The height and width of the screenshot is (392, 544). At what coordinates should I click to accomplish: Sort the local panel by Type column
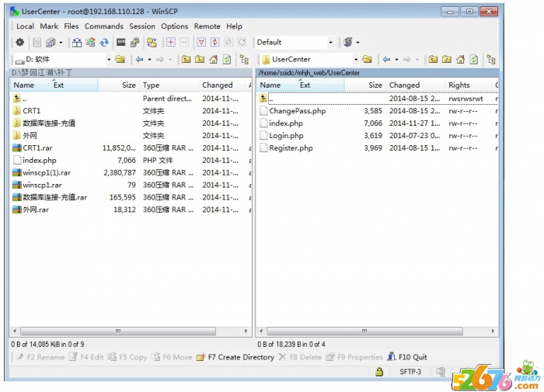coord(169,85)
